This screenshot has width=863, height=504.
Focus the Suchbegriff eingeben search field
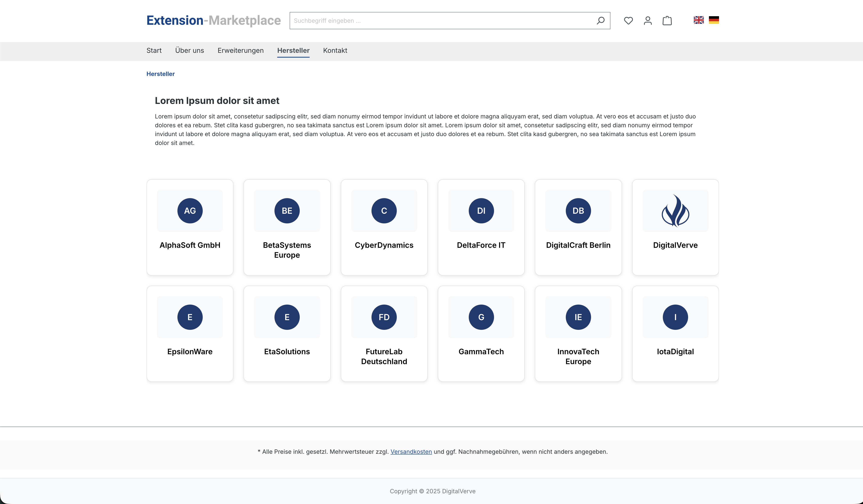[x=442, y=21]
